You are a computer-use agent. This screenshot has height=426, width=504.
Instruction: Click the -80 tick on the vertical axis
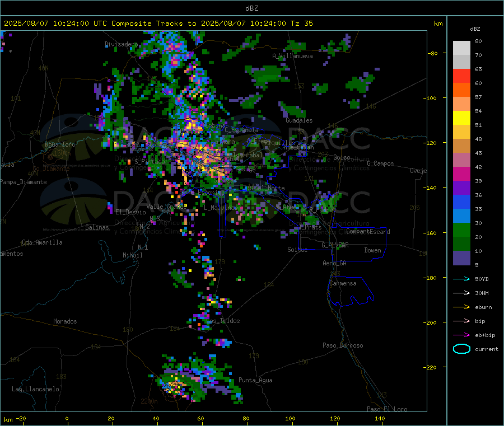[x=432, y=53]
